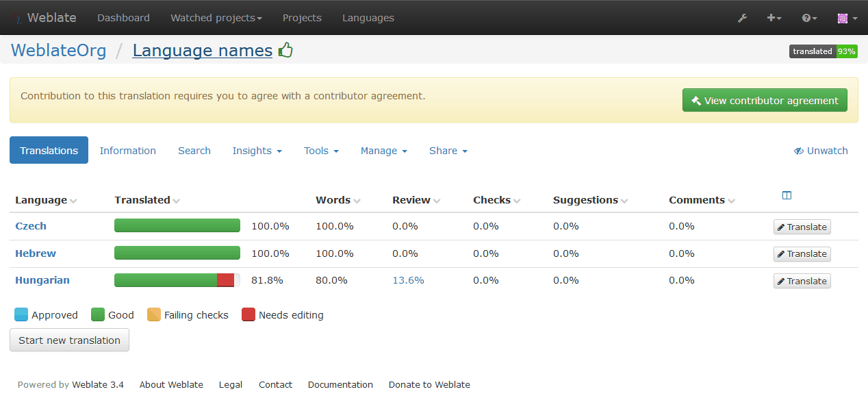Screen dimensions: 868x398
Task: Click Start new translation button
Action: point(69,340)
